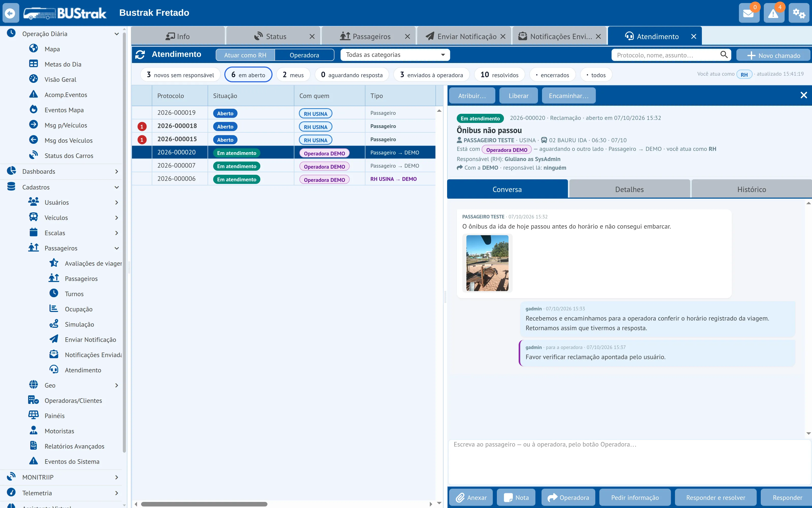The width and height of the screenshot is (812, 508).
Task: Collapse the Operação Diária section
Action: [116, 34]
